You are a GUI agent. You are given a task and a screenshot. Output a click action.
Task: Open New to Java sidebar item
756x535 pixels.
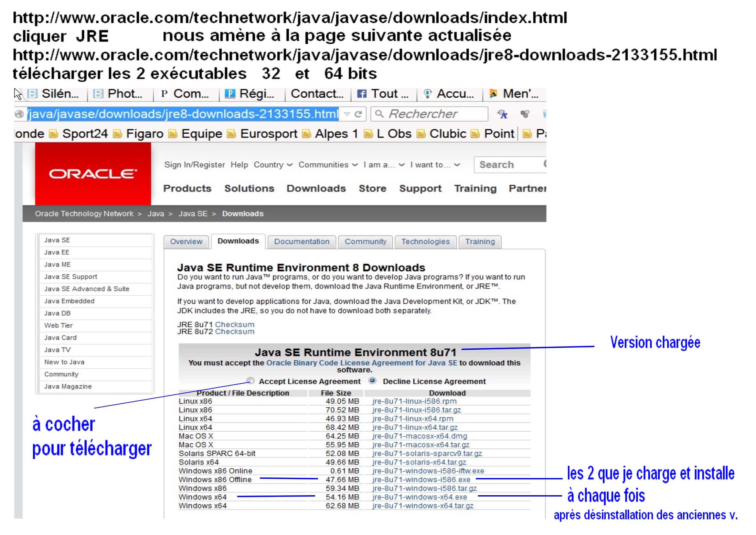pyautogui.click(x=95, y=362)
